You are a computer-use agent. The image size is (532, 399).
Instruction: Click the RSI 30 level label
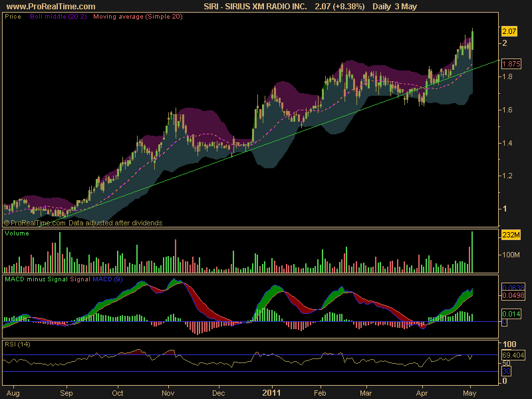[506, 371]
